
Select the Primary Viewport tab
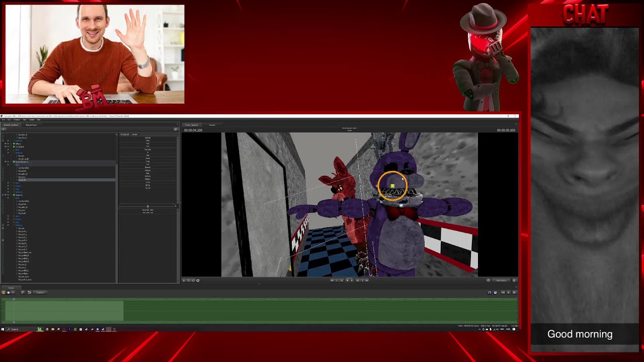pos(191,125)
